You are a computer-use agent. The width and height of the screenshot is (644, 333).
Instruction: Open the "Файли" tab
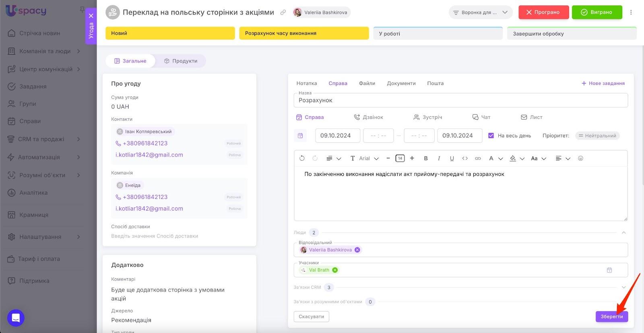coord(367,83)
